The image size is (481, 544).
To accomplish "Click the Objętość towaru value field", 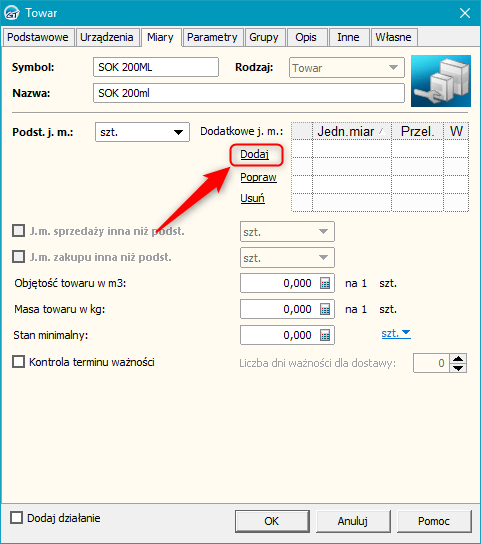I will [287, 283].
